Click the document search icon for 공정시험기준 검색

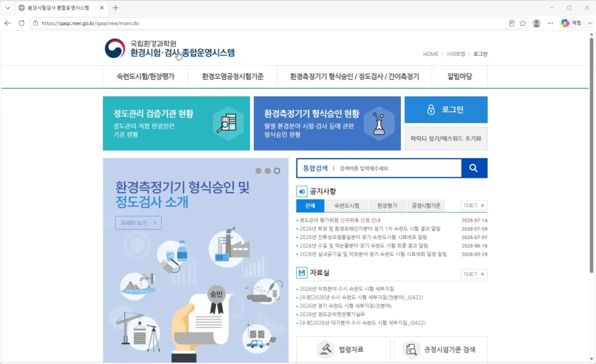pos(411,349)
